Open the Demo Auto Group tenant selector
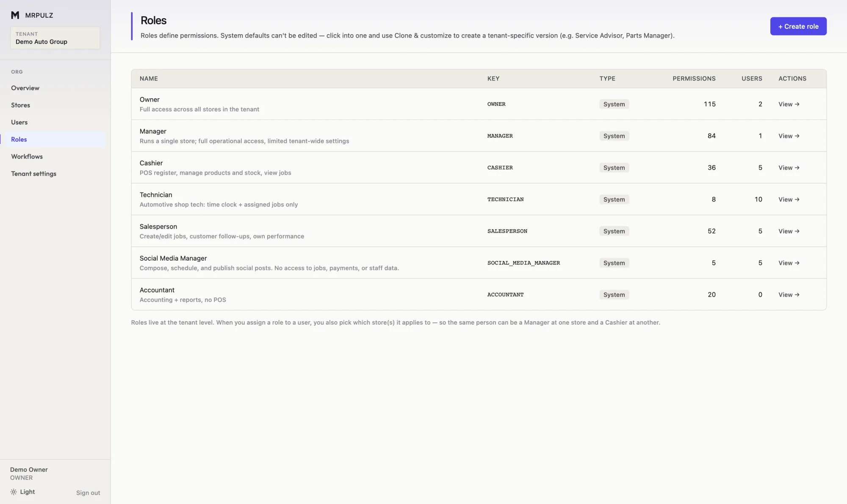The height and width of the screenshot is (504, 847). click(x=55, y=38)
